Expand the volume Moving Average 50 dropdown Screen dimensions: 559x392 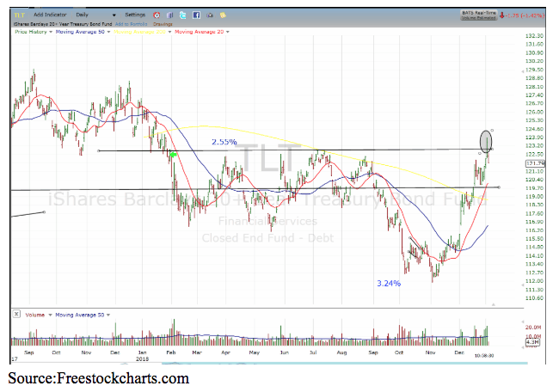108,315
